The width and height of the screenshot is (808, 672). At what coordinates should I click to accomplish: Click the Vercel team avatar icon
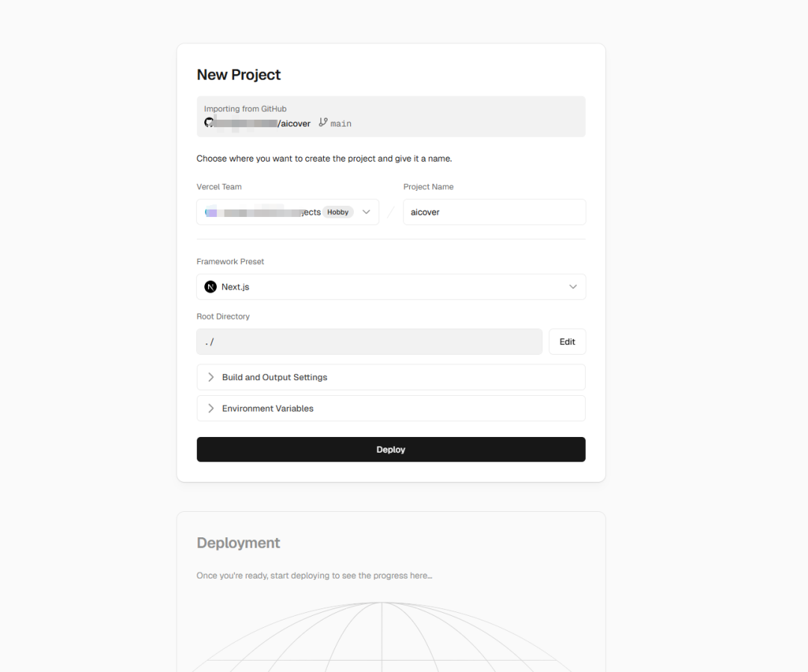(211, 213)
